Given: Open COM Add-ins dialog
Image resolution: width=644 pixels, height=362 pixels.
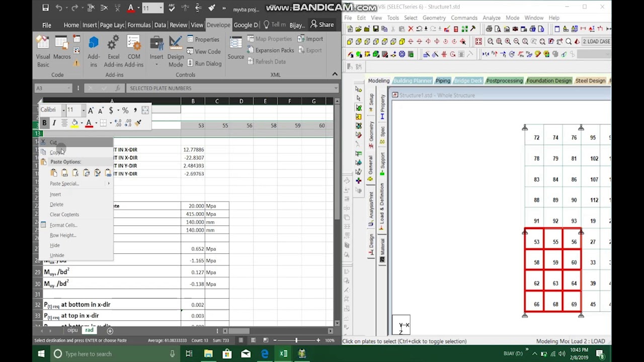Looking at the screenshot, I should (x=134, y=52).
